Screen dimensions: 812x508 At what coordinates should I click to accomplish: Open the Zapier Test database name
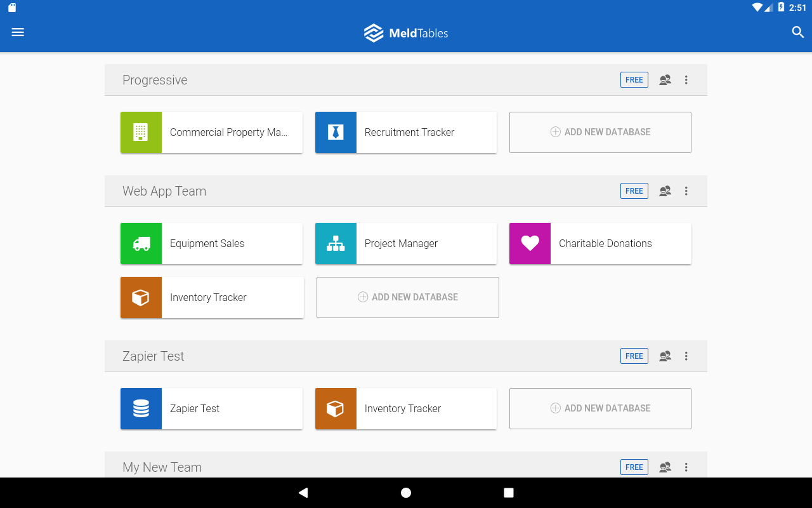pos(195,409)
